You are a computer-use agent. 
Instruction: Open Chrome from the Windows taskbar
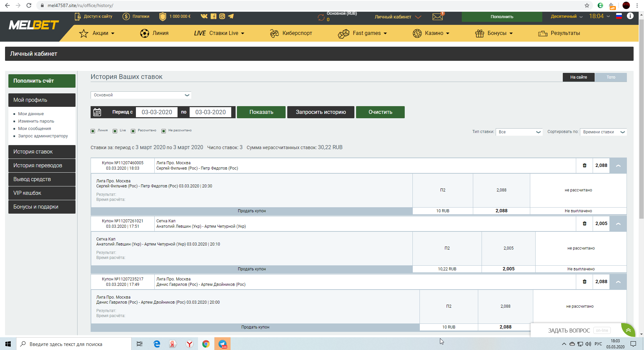click(206, 344)
